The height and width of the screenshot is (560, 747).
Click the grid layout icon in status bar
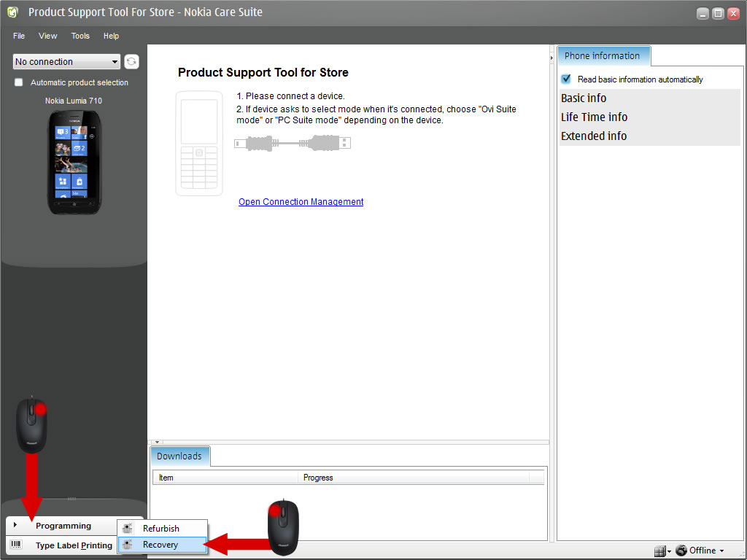(659, 551)
